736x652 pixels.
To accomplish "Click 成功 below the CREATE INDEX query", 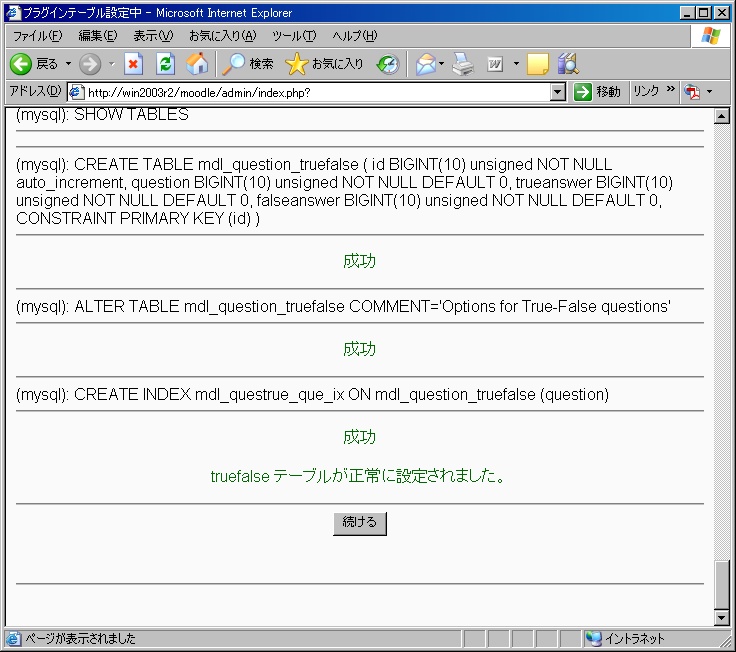I will point(360,437).
